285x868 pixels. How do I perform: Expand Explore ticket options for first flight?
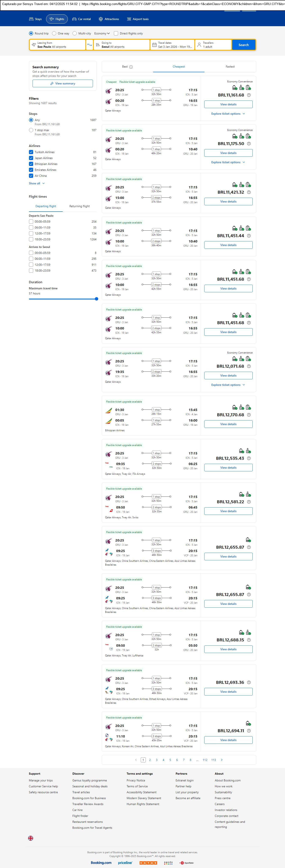click(x=228, y=114)
